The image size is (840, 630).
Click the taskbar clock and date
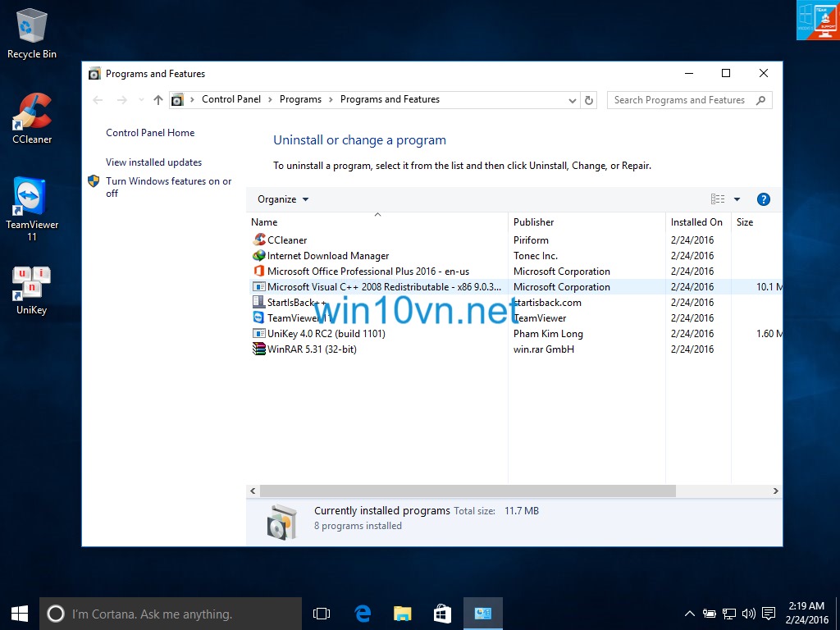click(x=807, y=613)
